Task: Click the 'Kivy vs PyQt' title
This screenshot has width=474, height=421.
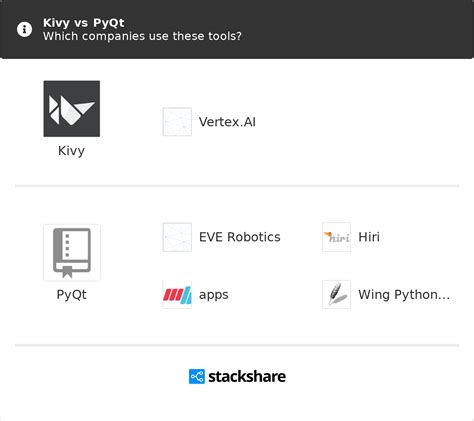Action: coord(84,23)
